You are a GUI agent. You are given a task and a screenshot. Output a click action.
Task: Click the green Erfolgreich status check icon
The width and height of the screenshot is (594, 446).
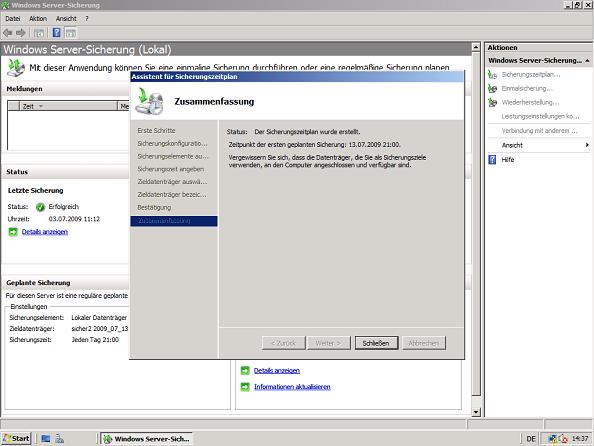(40, 207)
